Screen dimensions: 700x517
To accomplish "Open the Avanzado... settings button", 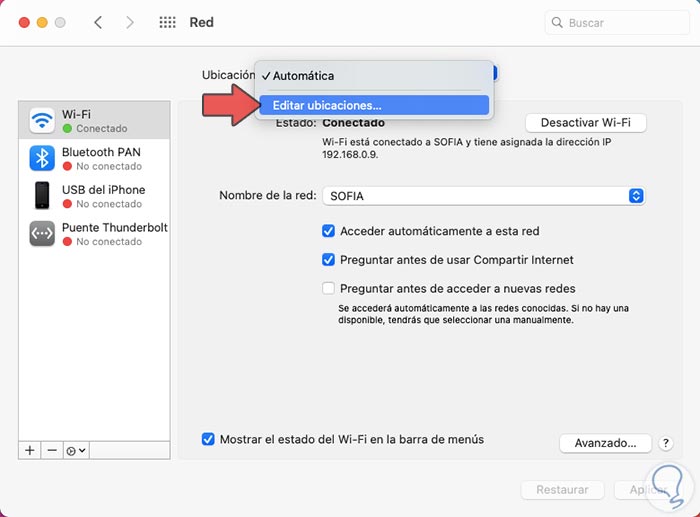I will [605, 443].
